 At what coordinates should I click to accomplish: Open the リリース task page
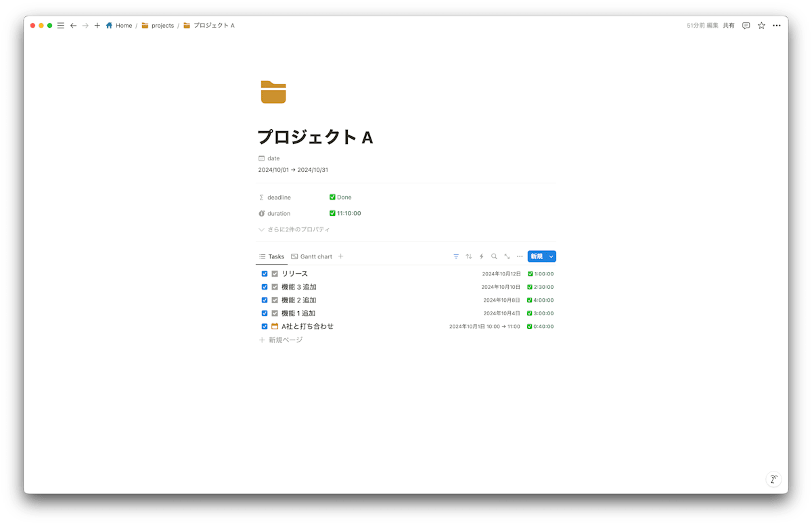click(294, 274)
